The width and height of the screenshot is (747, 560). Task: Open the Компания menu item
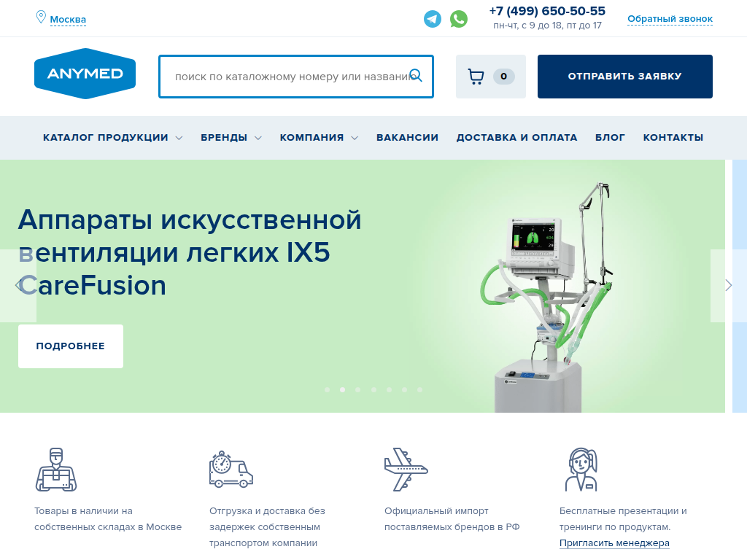(311, 138)
